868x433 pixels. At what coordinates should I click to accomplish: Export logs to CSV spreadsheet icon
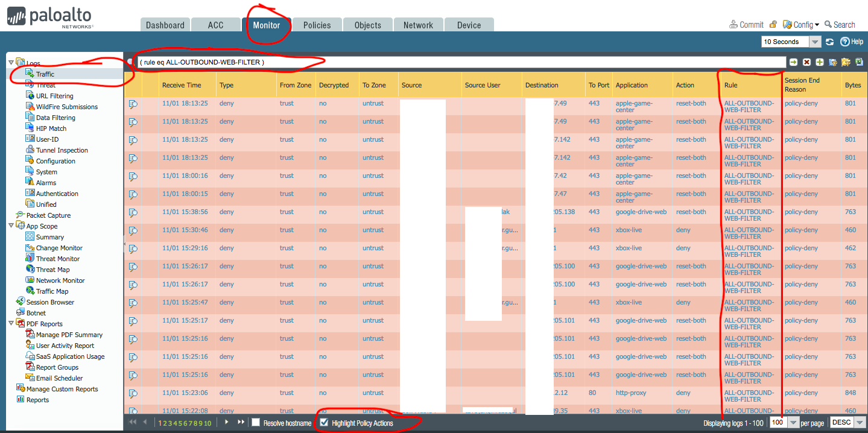[859, 62]
